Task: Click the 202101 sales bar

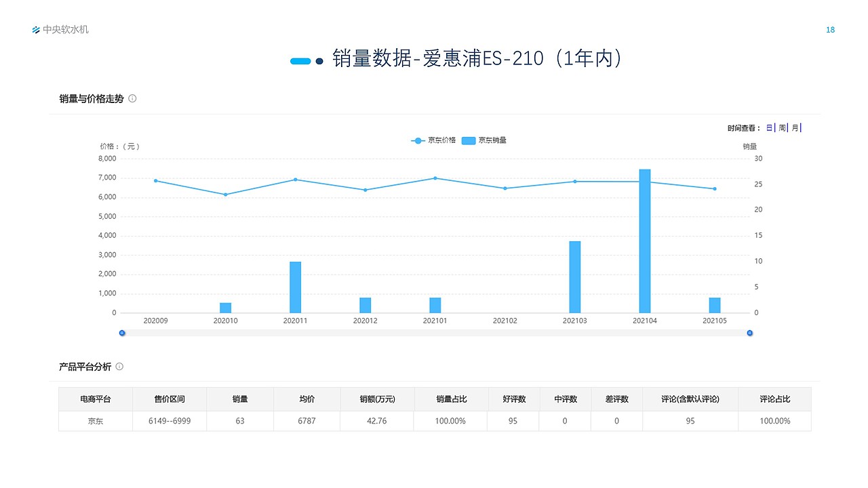Action: [x=435, y=306]
